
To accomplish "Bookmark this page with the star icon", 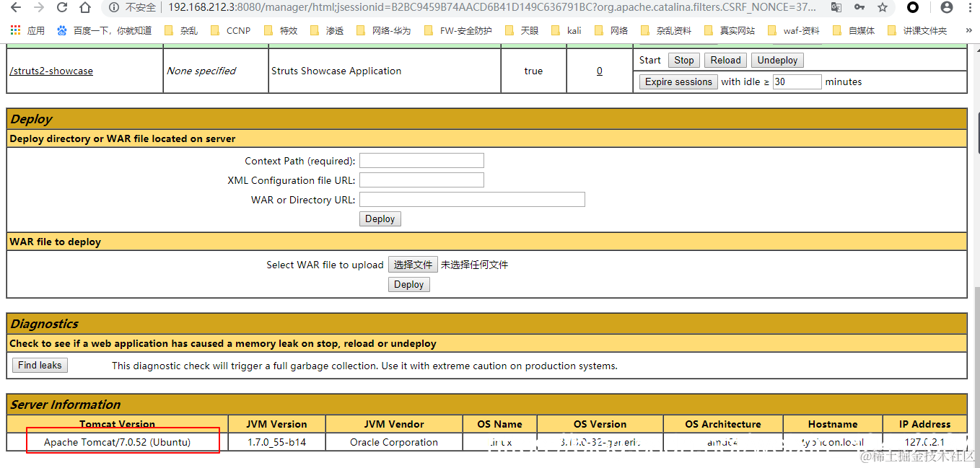I will pyautogui.click(x=883, y=8).
